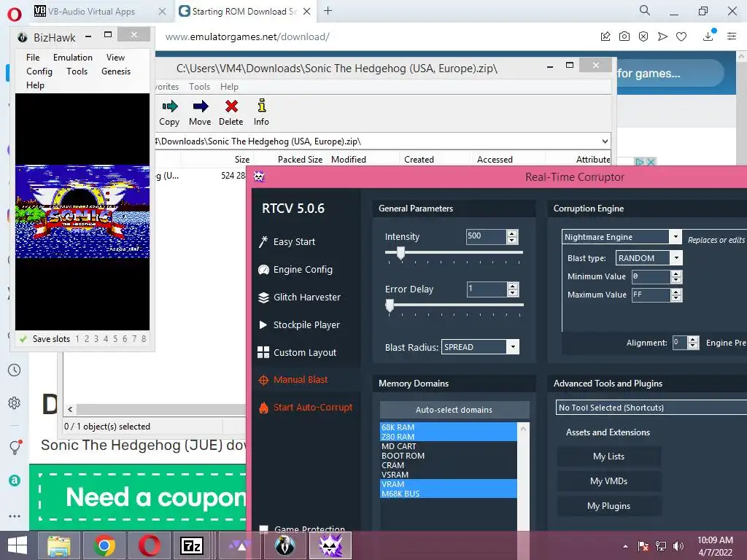Open 7-Zip from the taskbar
The height and width of the screenshot is (560, 747).
click(x=192, y=545)
